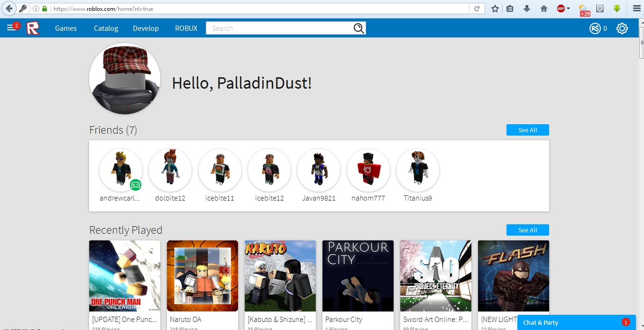Show bookmarks list icon in browser toolbar
The height and width of the screenshot is (330, 644).
click(510, 9)
